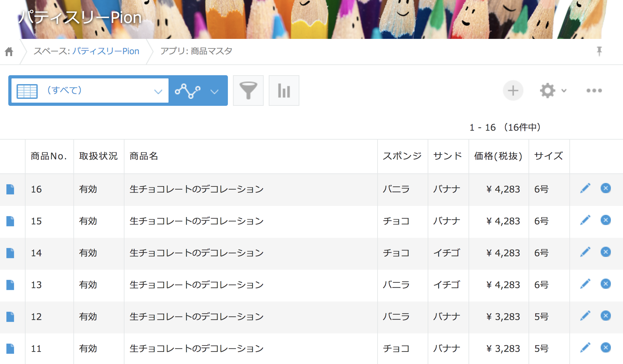Expand the chevron next to gear icon
623x364 pixels.
pos(564,91)
